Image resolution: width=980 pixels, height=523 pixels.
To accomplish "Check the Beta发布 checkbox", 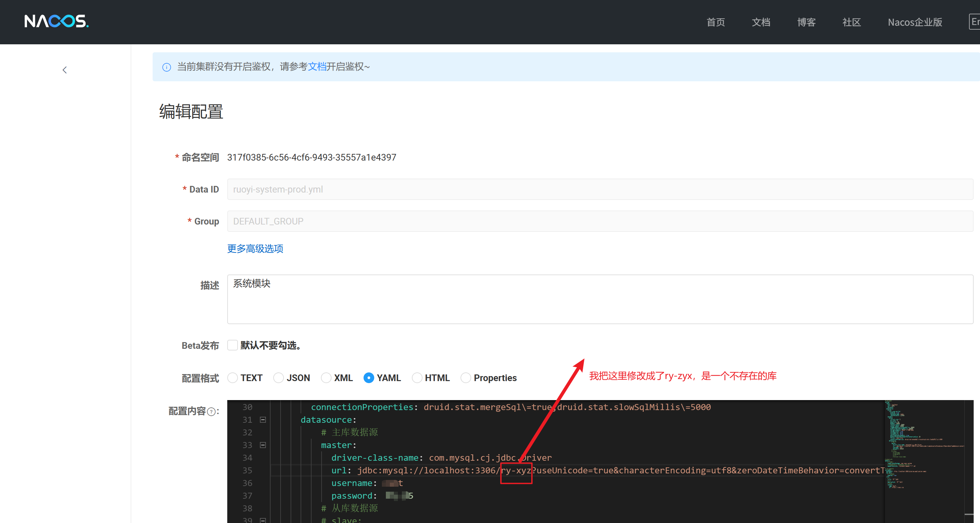I will point(233,345).
